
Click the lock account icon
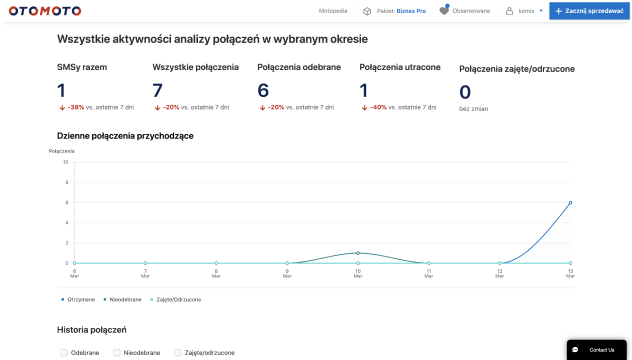(509, 11)
